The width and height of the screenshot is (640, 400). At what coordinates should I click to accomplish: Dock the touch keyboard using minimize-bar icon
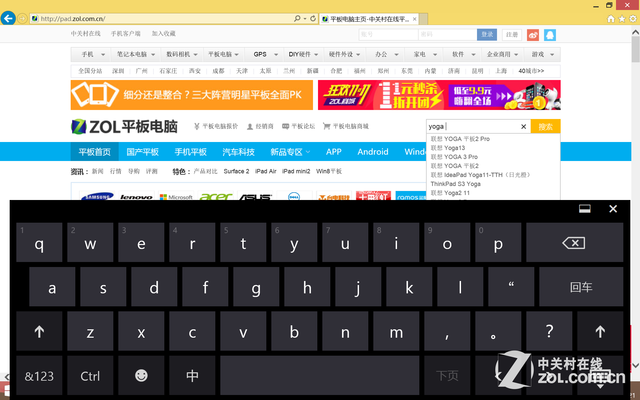585,209
